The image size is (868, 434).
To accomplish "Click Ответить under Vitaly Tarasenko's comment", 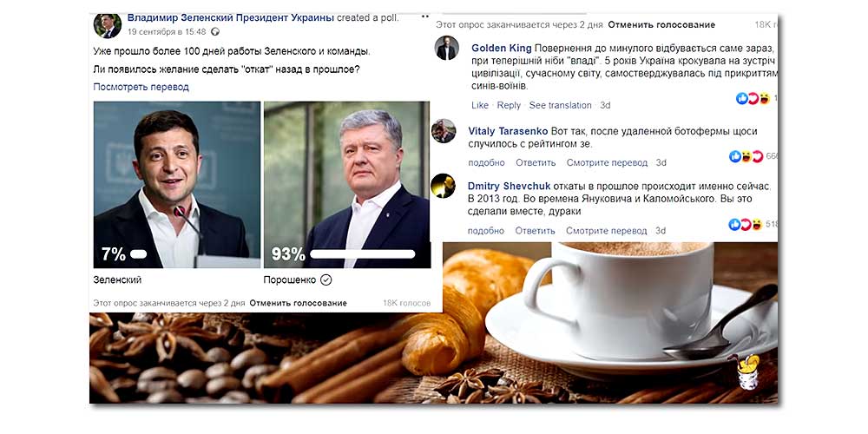I will (536, 163).
